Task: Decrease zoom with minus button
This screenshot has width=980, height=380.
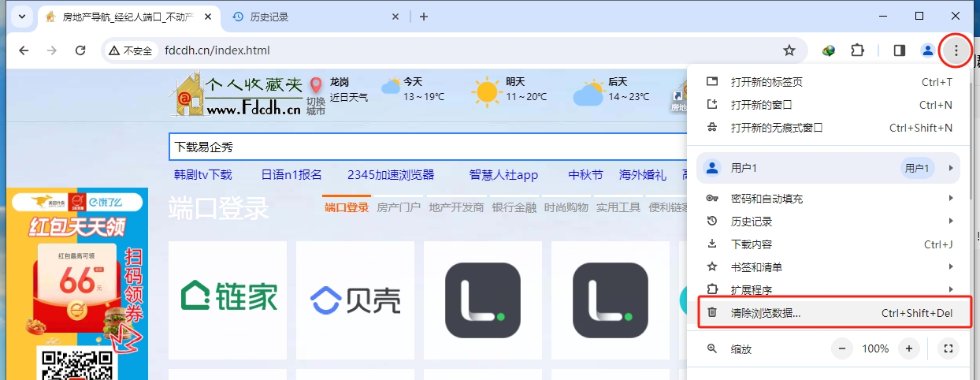Action: pyautogui.click(x=842, y=348)
